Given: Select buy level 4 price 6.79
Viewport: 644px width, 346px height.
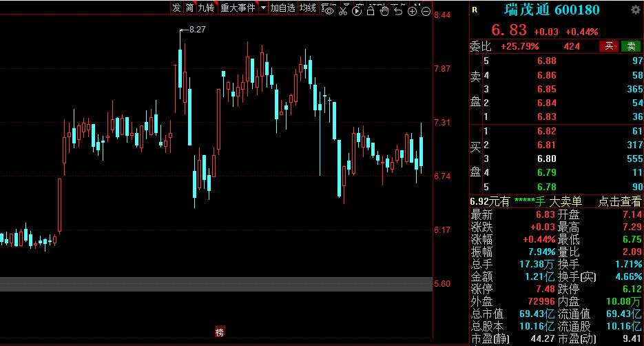Looking at the screenshot, I should tap(547, 172).
